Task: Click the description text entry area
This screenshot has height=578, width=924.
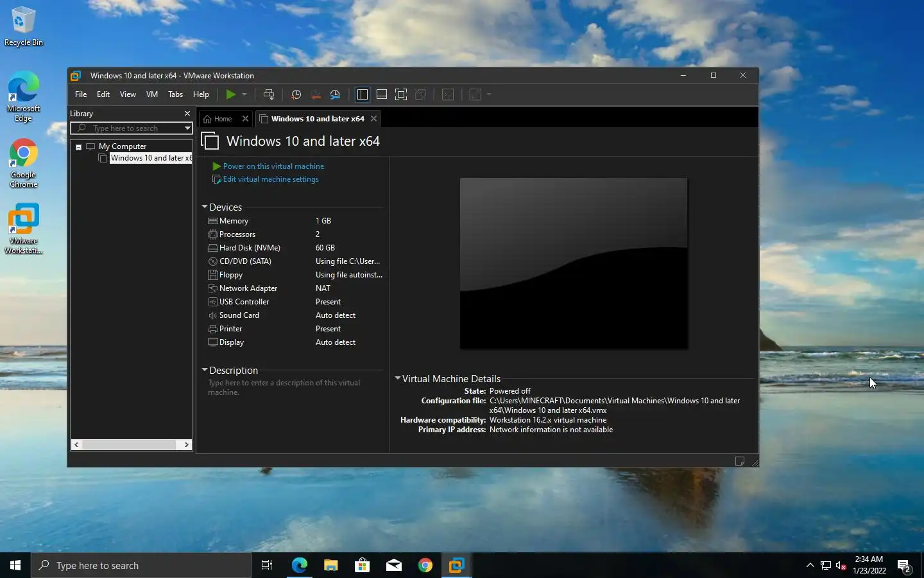Action: pos(294,387)
